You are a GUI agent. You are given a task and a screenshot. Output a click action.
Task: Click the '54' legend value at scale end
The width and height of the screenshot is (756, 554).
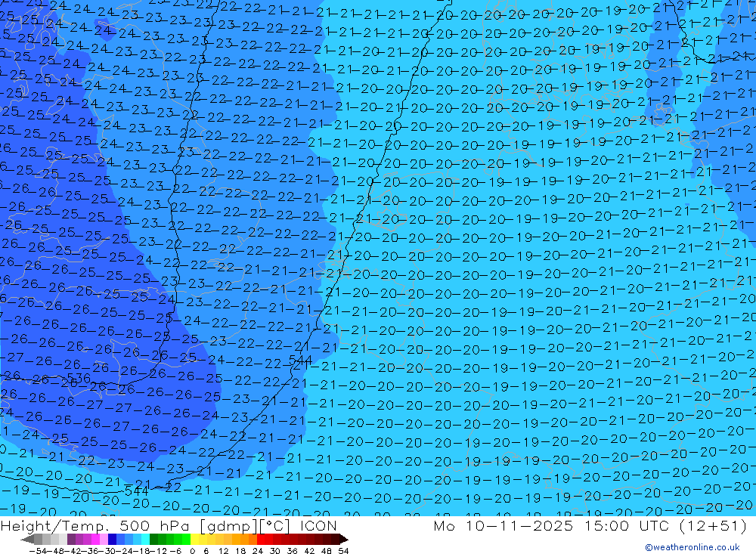pyautogui.click(x=343, y=551)
